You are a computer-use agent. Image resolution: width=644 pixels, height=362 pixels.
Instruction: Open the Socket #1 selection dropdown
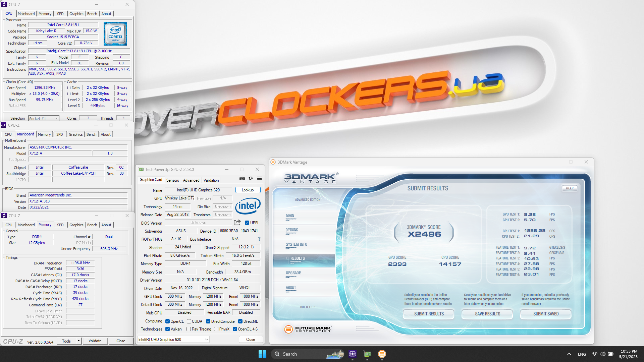click(x=44, y=118)
